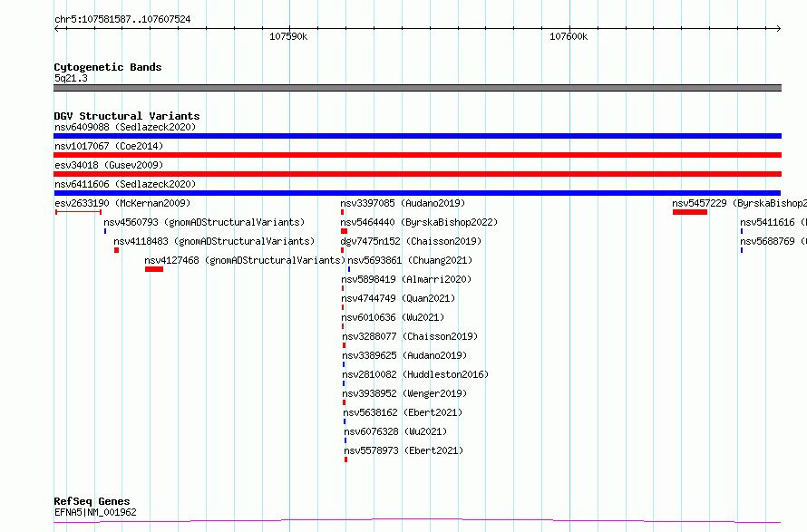The width and height of the screenshot is (807, 532).
Task: Click the magenta EFNA5 gene line
Action: click(417, 521)
